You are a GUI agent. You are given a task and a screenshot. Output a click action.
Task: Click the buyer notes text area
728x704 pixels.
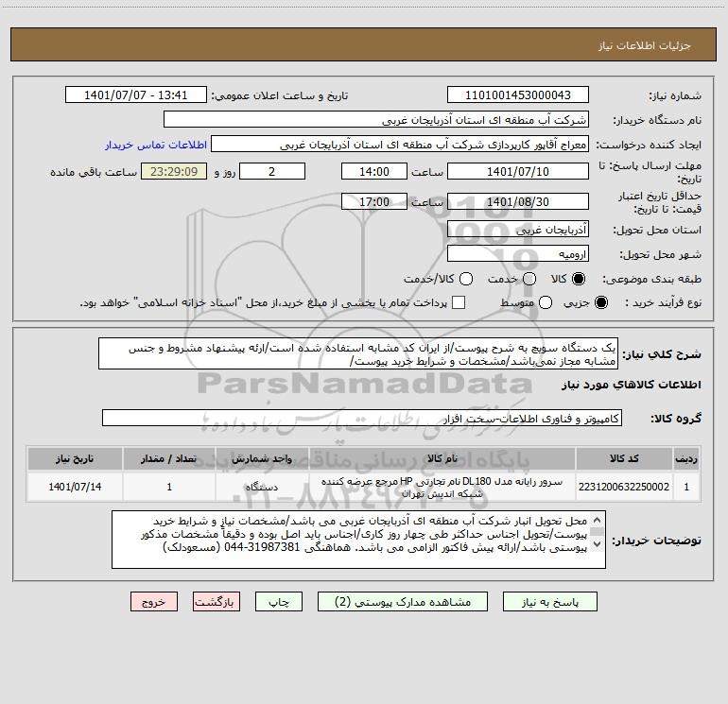[358, 540]
